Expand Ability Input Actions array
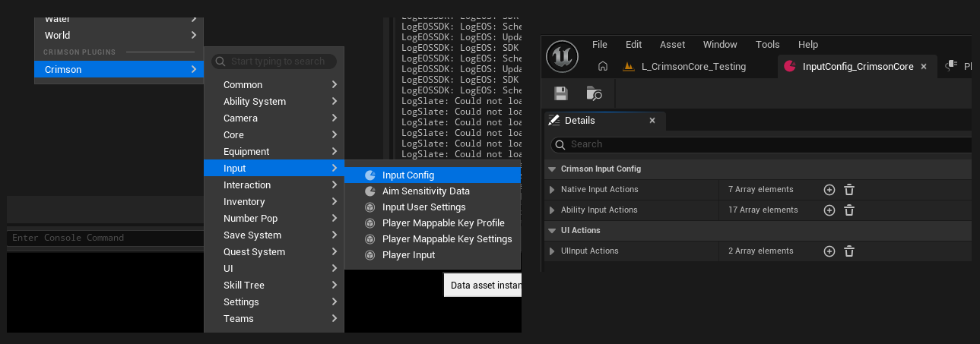Screen dimensions: 980x344 (x=552, y=210)
